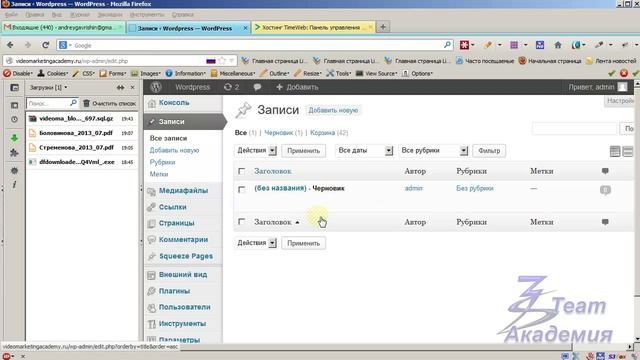Open Страницы in WordPress sidebar
This screenshot has width=640, height=360.
pyautogui.click(x=176, y=223)
